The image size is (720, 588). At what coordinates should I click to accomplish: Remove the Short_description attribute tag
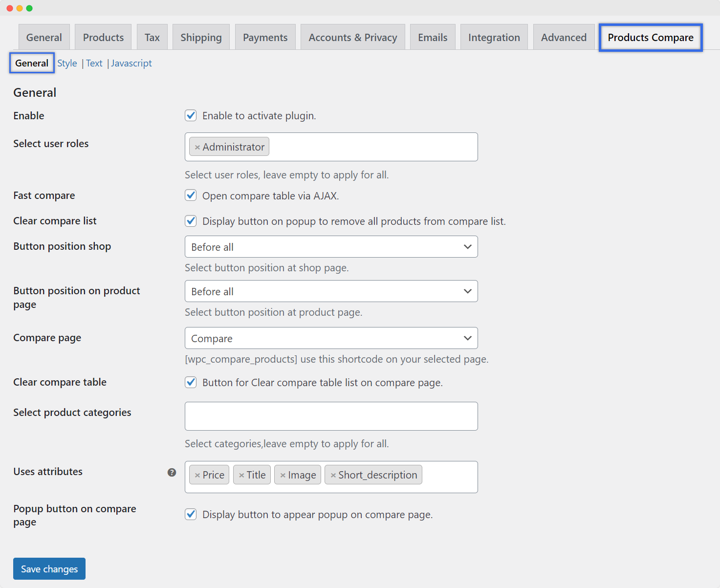click(333, 475)
